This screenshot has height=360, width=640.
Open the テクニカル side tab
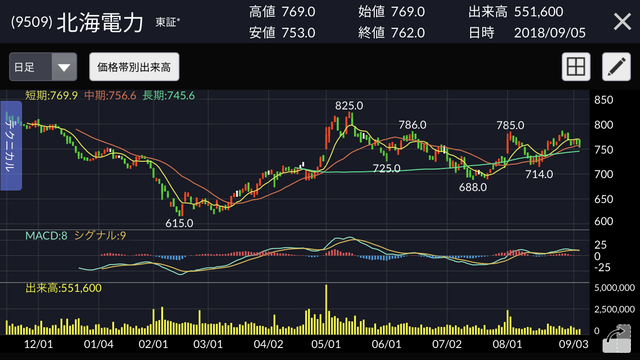tap(11, 146)
